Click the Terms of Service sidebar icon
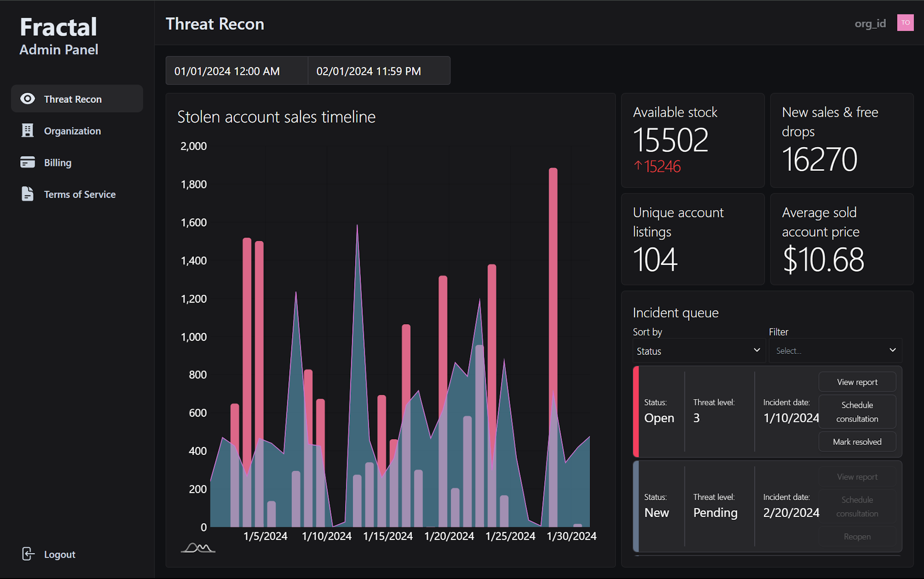 (26, 194)
